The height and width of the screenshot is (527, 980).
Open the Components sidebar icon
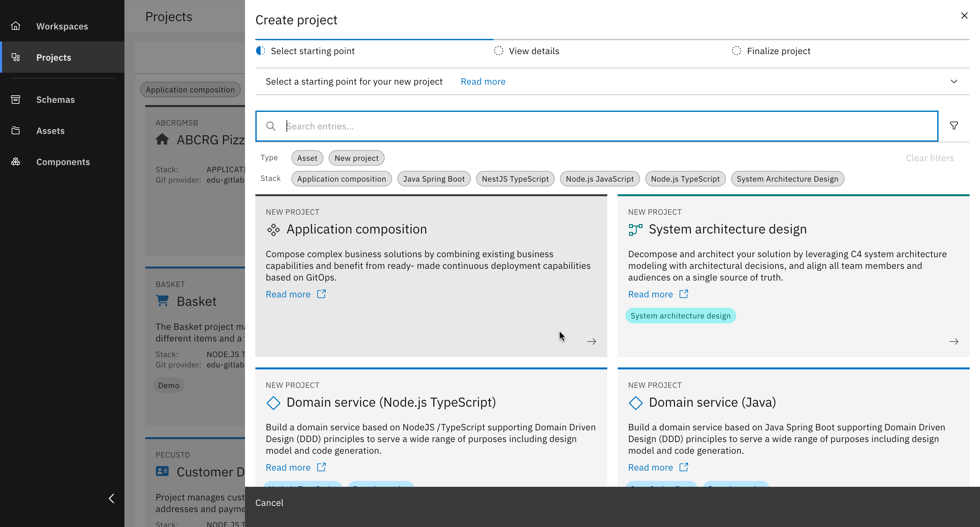tap(16, 162)
